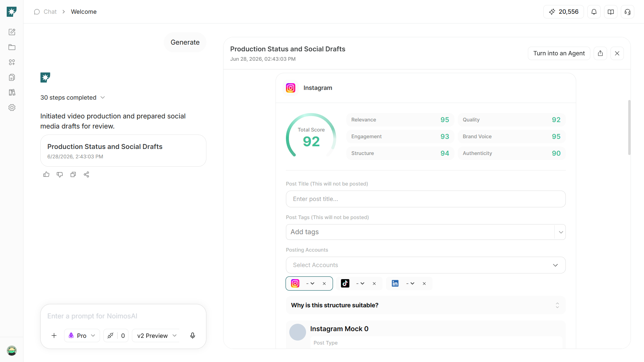Click the NoimosAI logo in the sidebar
This screenshot has width=644, height=362.
(12, 12)
